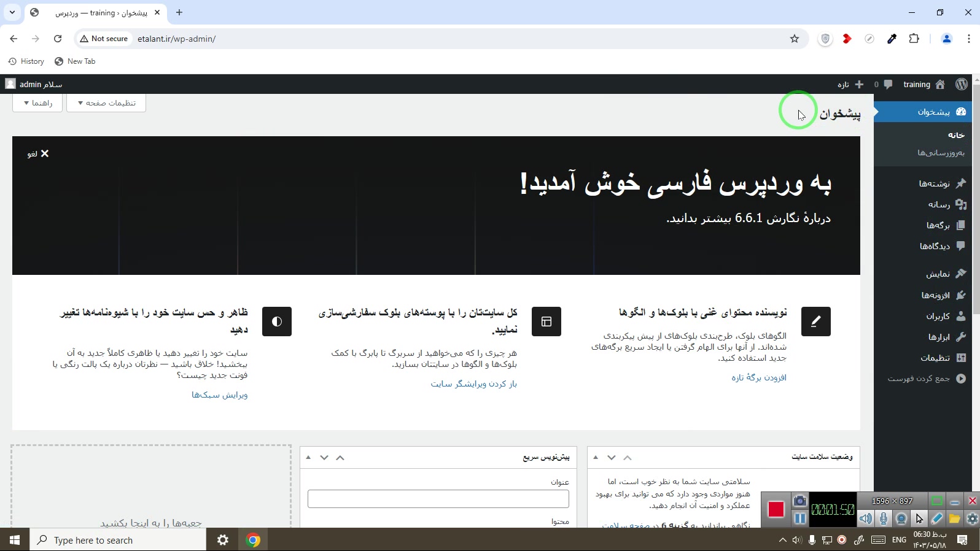
Task: Focus the 'عنوان' title field in quick draft
Action: (438, 499)
